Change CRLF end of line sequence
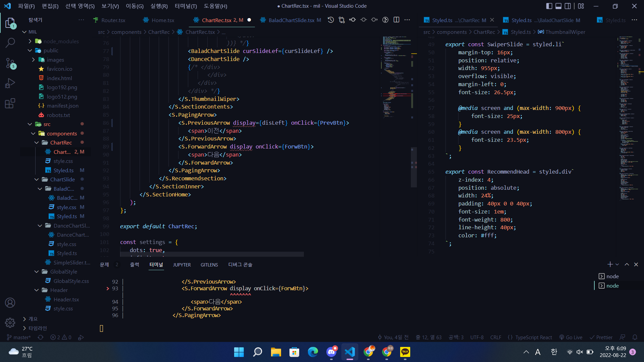This screenshot has width=644, height=362. 496,337
